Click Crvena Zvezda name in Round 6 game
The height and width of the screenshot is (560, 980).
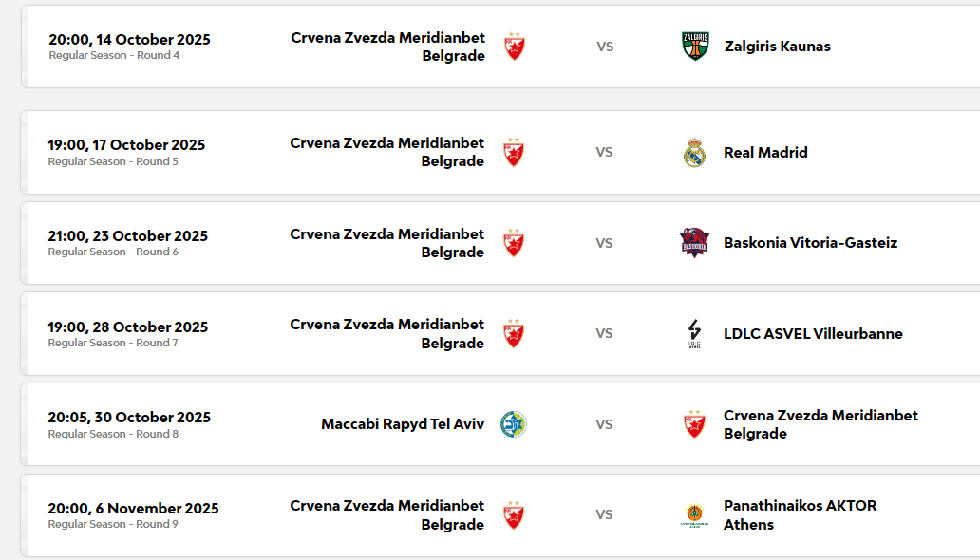(387, 243)
